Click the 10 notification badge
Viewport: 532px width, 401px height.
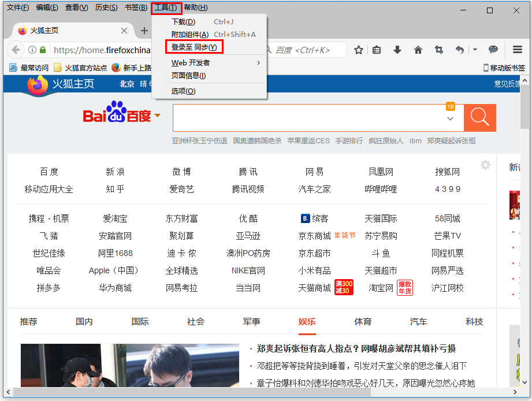pyautogui.click(x=450, y=106)
